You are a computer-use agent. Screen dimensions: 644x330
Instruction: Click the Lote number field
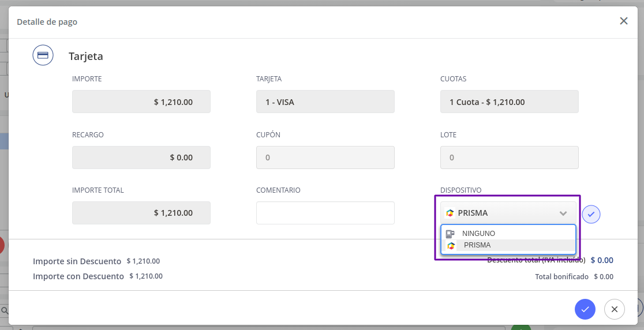pyautogui.click(x=510, y=157)
